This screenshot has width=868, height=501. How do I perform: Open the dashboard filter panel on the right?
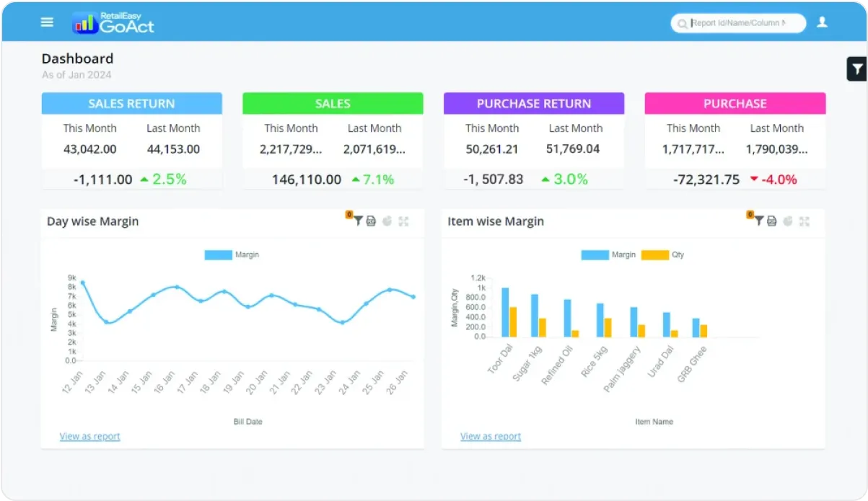coord(856,68)
